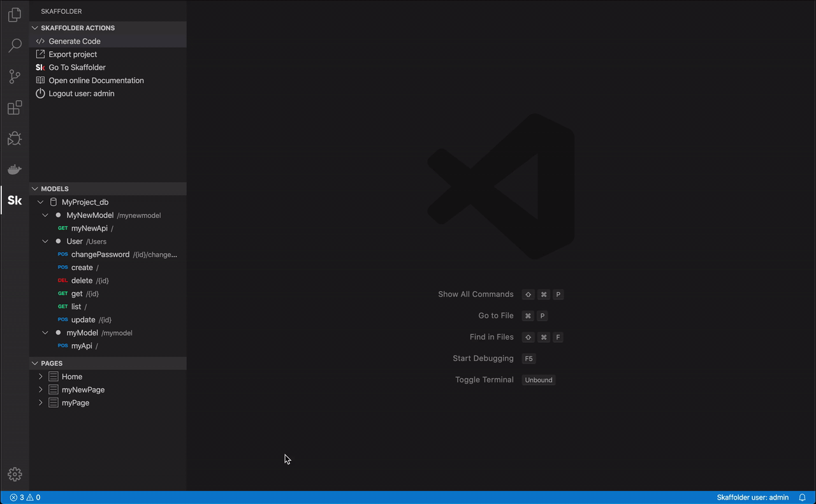Logout user admin
The height and width of the screenshot is (504, 816).
click(x=82, y=93)
